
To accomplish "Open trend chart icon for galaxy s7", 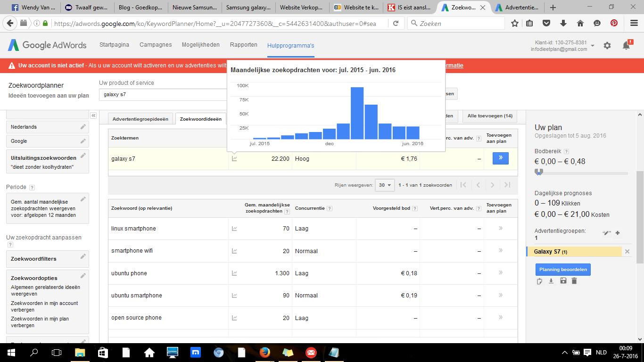I will pyautogui.click(x=234, y=159).
